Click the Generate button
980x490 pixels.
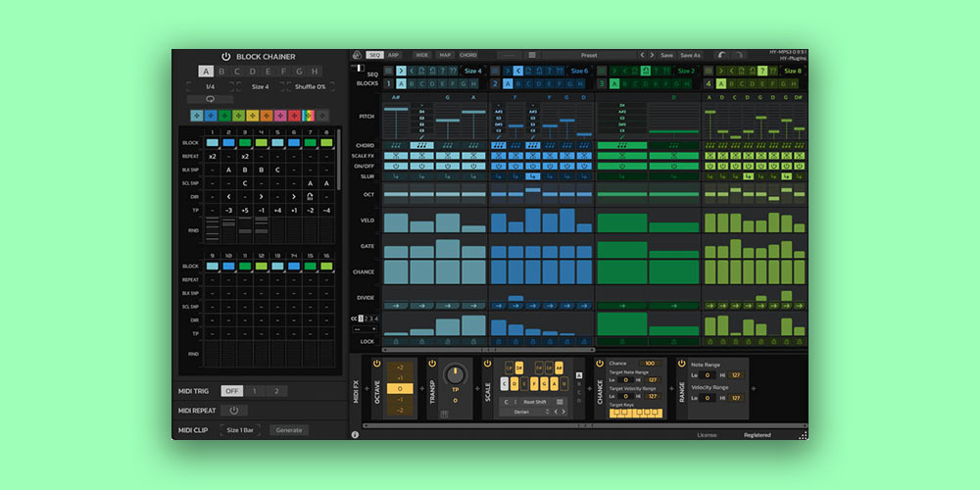[x=288, y=430]
